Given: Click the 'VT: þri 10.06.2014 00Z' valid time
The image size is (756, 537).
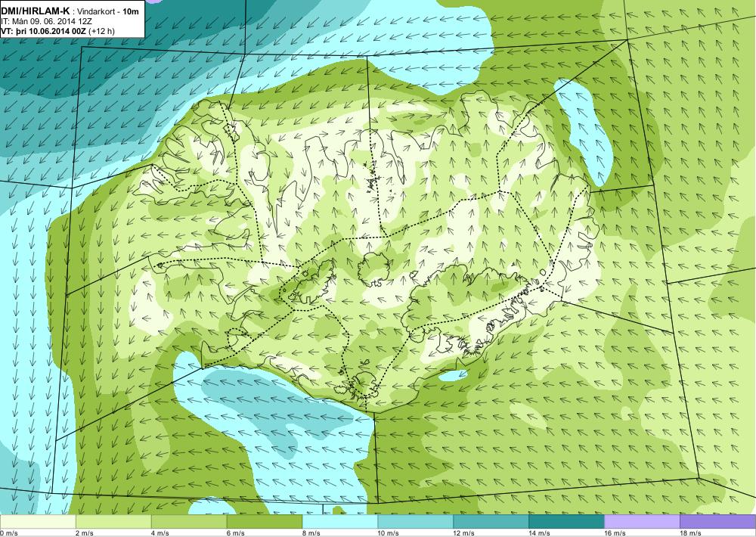Looking at the screenshot, I should click(x=43, y=31).
